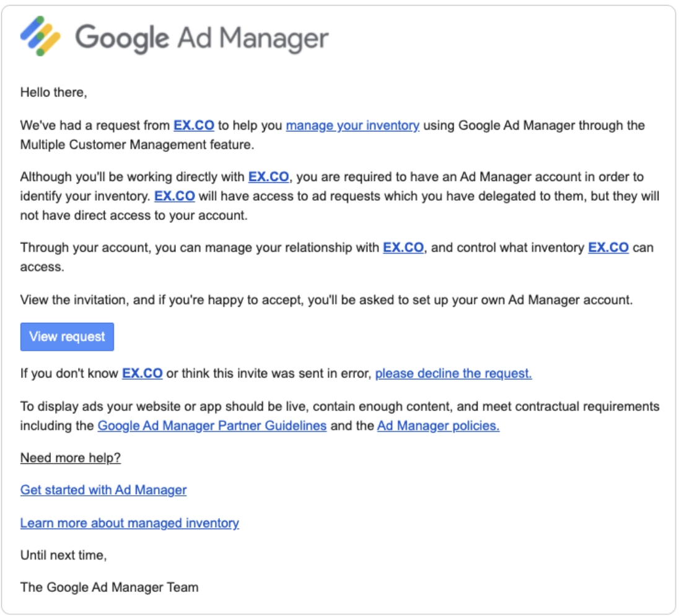Open EX.CO link before "will have access"
The image size is (679, 616).
point(175,196)
